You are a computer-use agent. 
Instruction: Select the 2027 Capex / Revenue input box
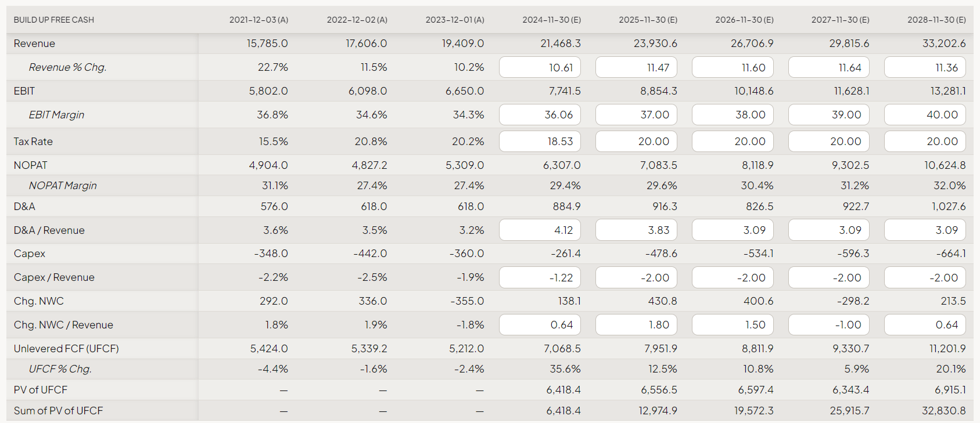(x=829, y=277)
